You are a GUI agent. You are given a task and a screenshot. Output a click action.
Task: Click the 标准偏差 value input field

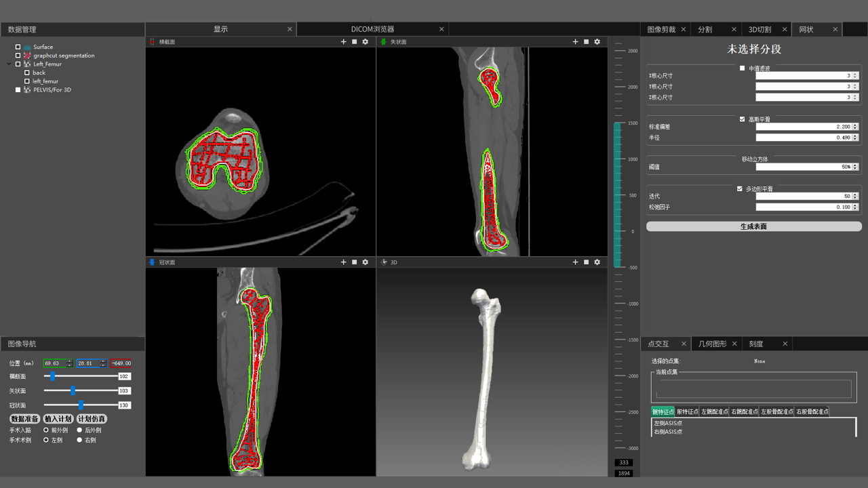[803, 127]
